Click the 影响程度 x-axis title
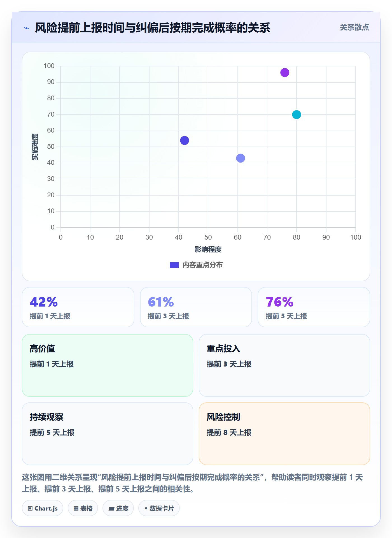 (x=208, y=249)
